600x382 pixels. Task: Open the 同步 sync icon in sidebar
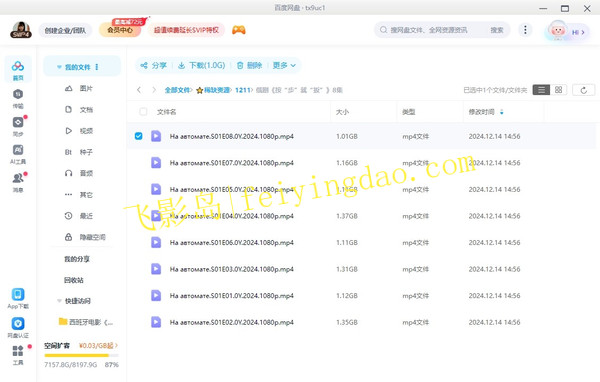pos(18,126)
